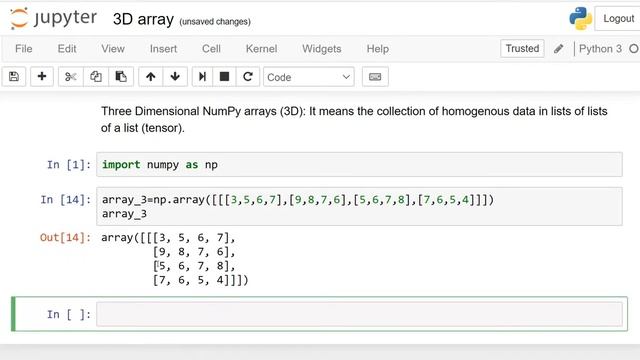Interrupt the kernel with the stop icon

[224, 77]
